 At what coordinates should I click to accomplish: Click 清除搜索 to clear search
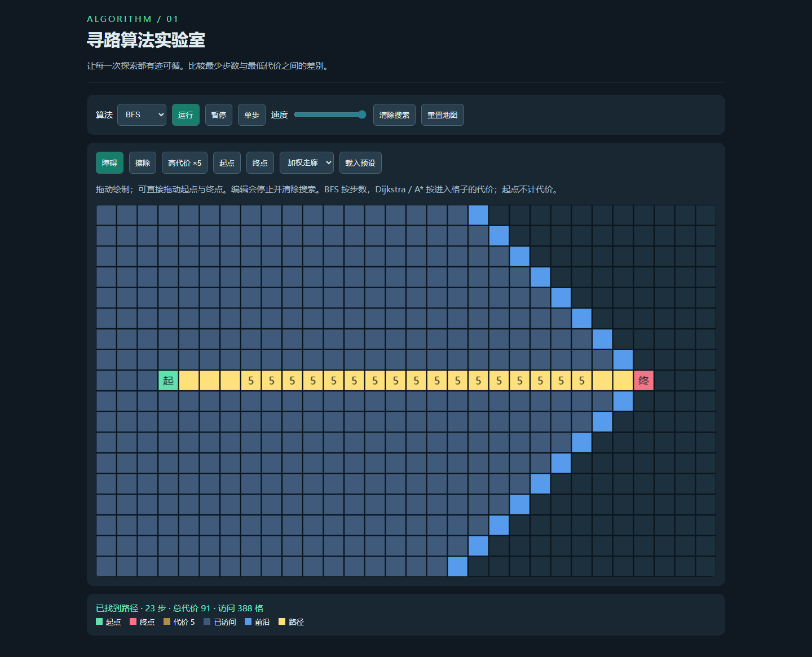[x=394, y=115]
